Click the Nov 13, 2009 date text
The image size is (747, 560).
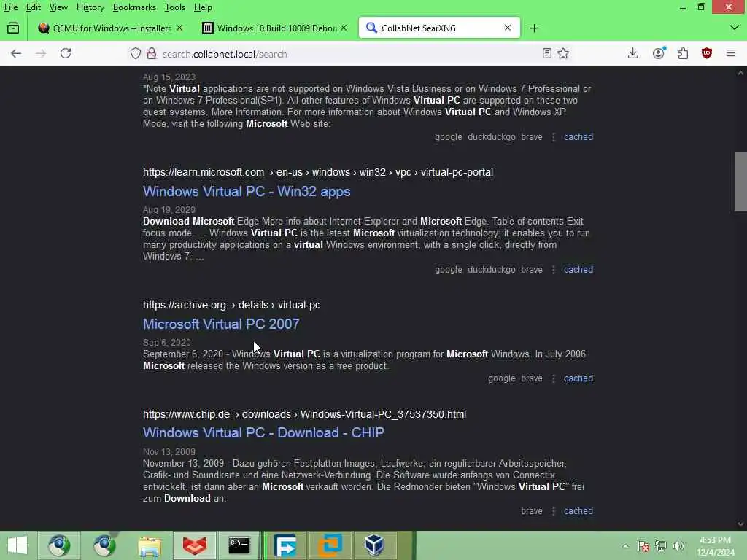pyautogui.click(x=169, y=451)
